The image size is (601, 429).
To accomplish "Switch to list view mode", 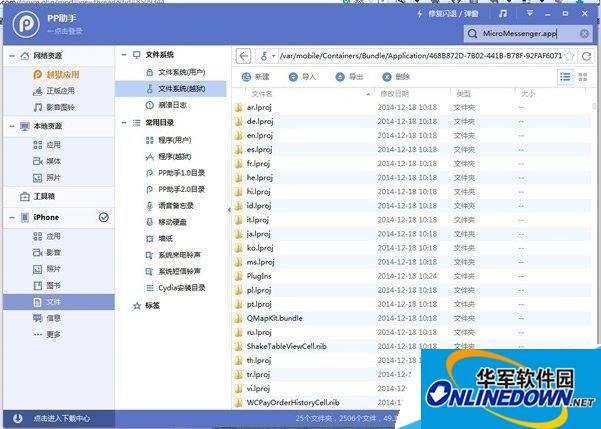I will 565,77.
